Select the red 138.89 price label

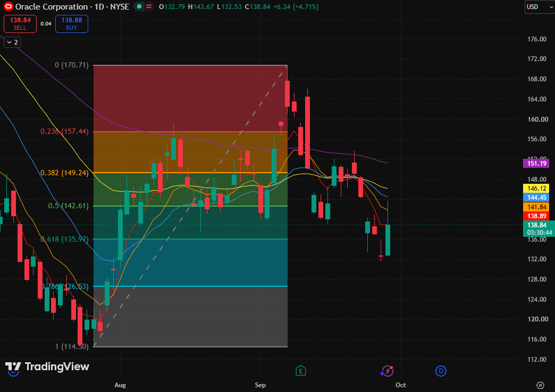point(536,216)
